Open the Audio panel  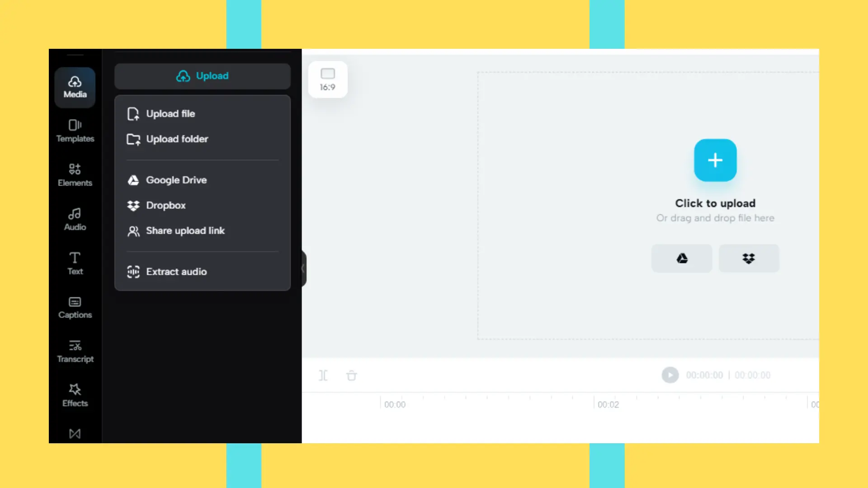[x=75, y=219]
